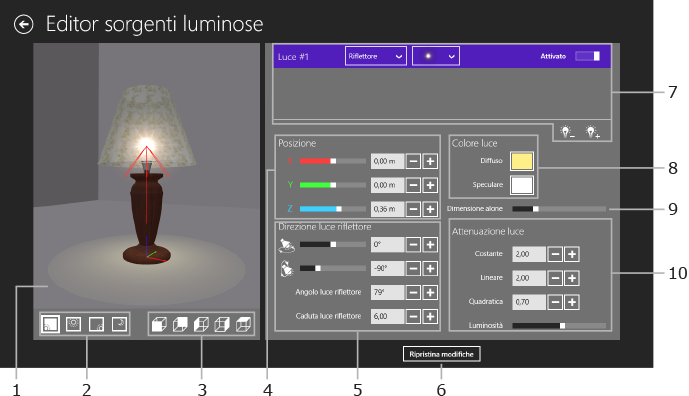Click the Costante field showing 2,00
The height and width of the screenshot is (396, 689).
click(x=529, y=254)
